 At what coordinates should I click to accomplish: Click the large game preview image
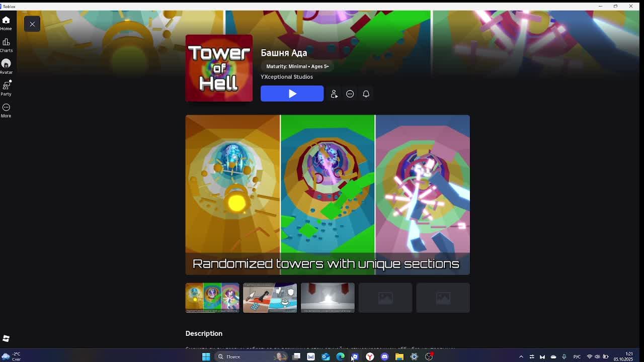coord(328,195)
